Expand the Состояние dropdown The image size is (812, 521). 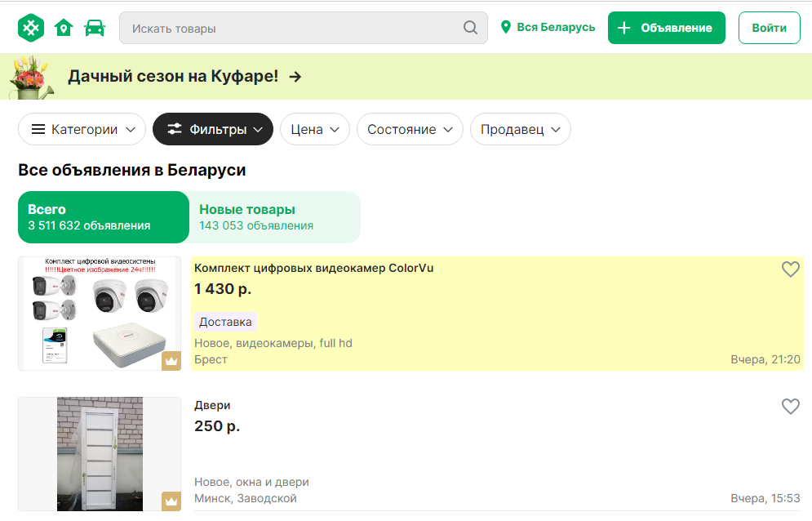pos(410,129)
